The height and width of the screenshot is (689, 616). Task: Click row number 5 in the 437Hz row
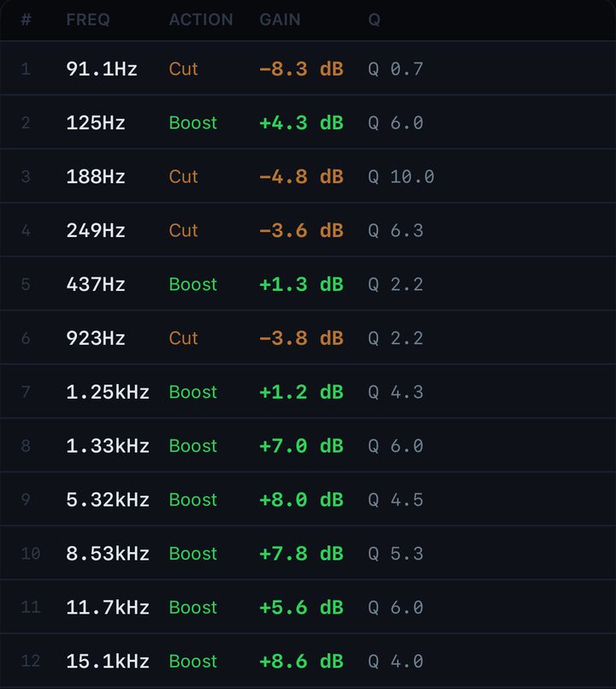click(26, 284)
